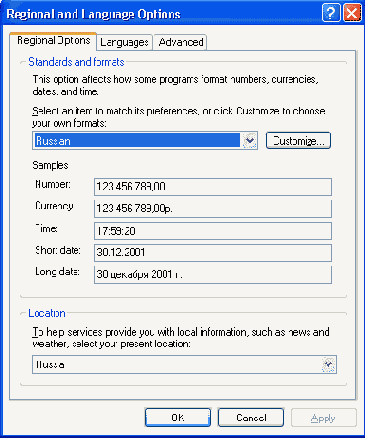Click the Time sample field 17:59:20
The image size is (365, 438).
213,231
